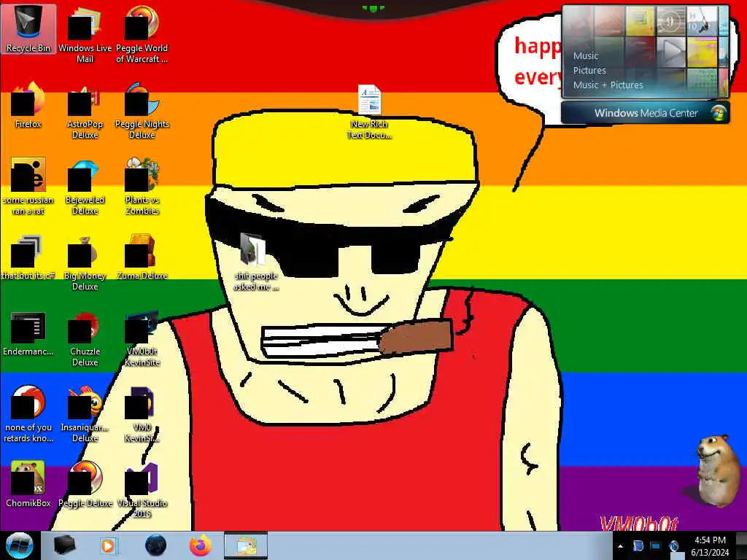Select the Peggle Deluxe desktop icon
This screenshot has width=747, height=560.
85,484
